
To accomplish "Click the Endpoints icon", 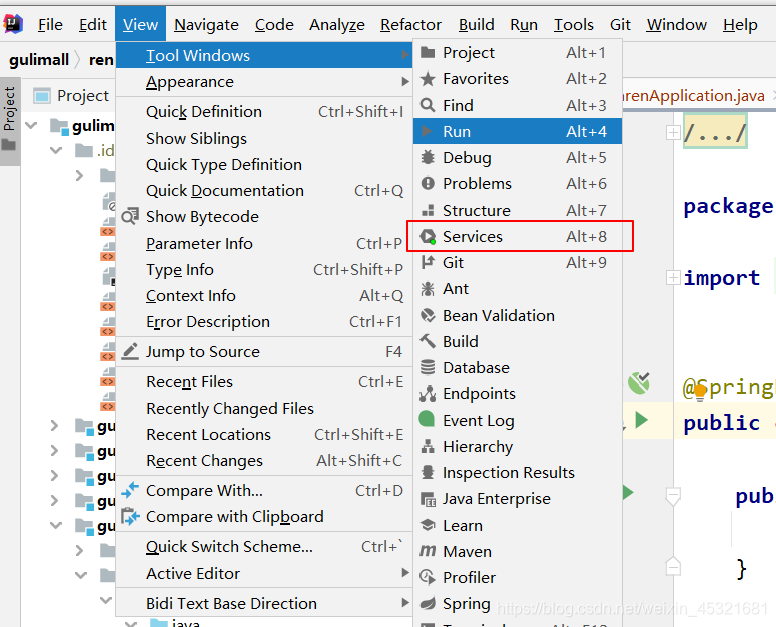I will pyautogui.click(x=428, y=393).
